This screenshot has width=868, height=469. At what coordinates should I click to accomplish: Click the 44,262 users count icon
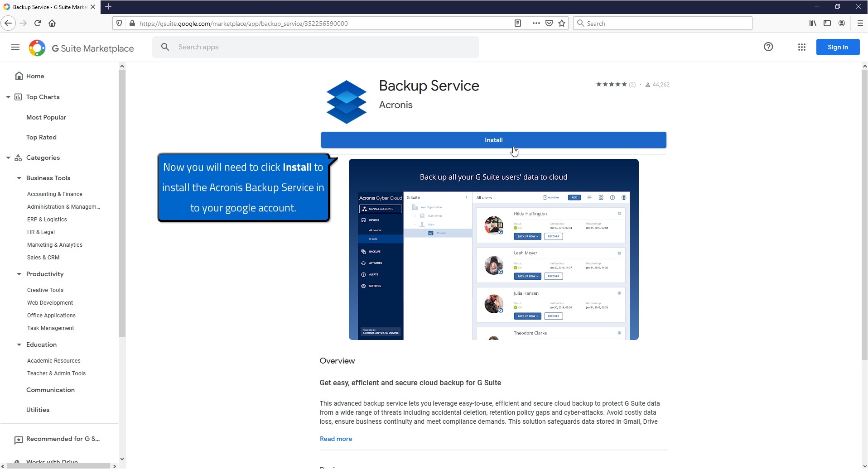648,85
